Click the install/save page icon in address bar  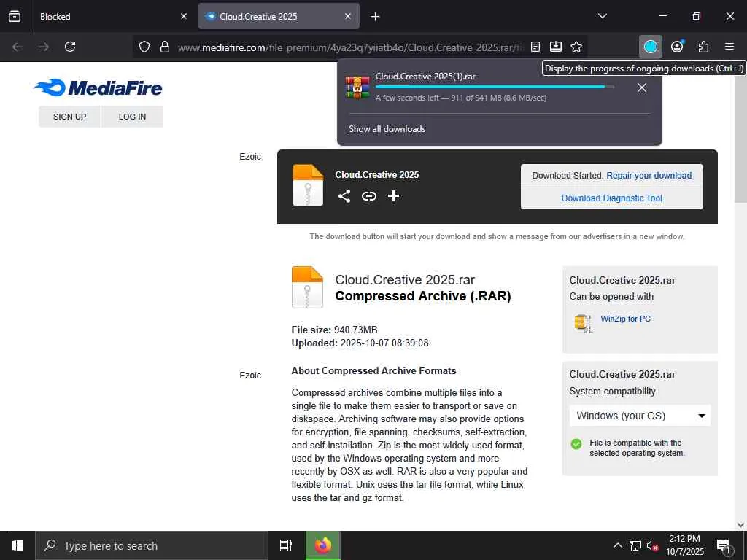(x=555, y=47)
